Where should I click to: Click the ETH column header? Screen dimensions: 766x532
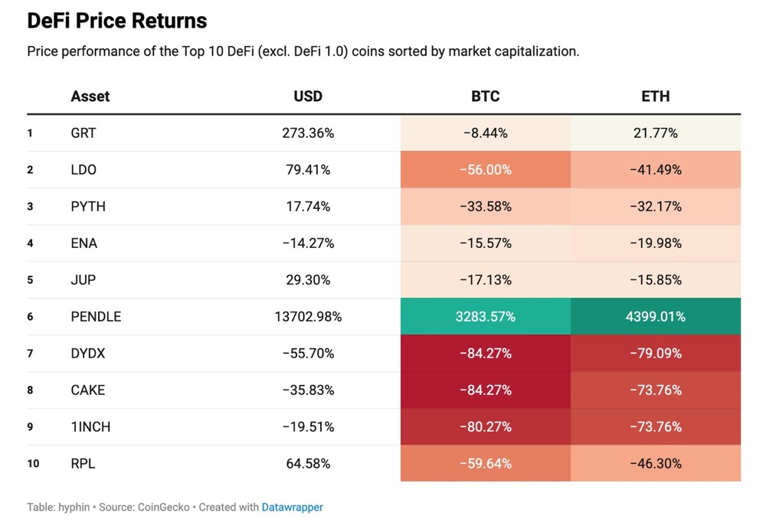(x=655, y=96)
